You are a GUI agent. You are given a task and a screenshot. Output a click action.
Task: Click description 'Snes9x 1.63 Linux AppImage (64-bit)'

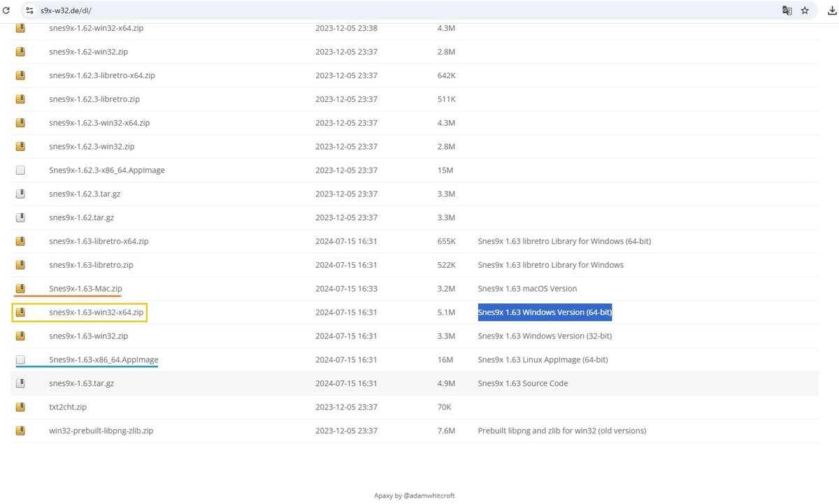543,360
